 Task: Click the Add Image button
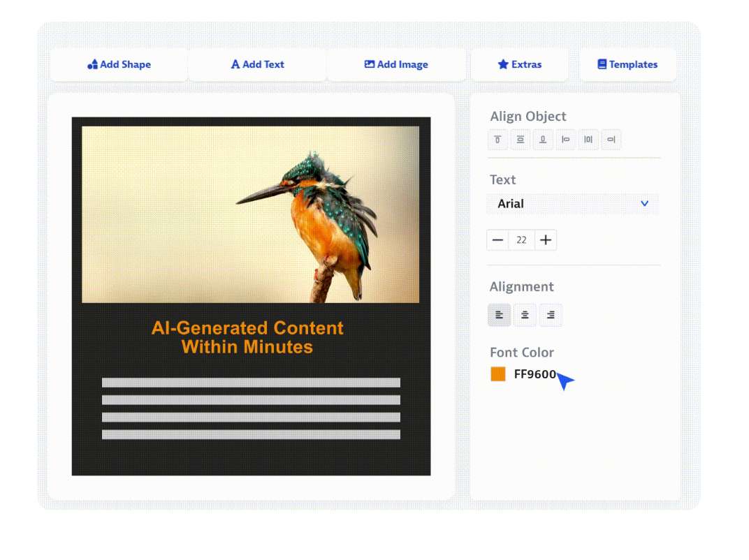tap(396, 65)
